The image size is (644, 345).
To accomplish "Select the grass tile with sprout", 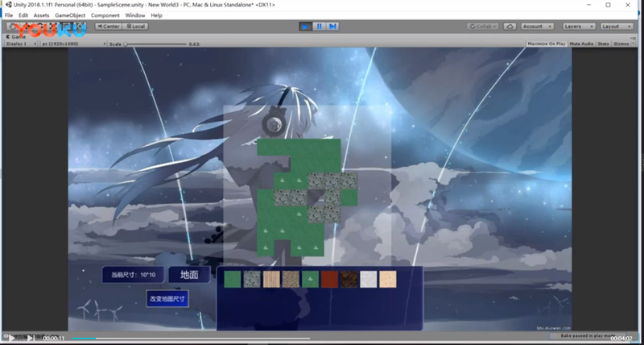I will coord(310,279).
